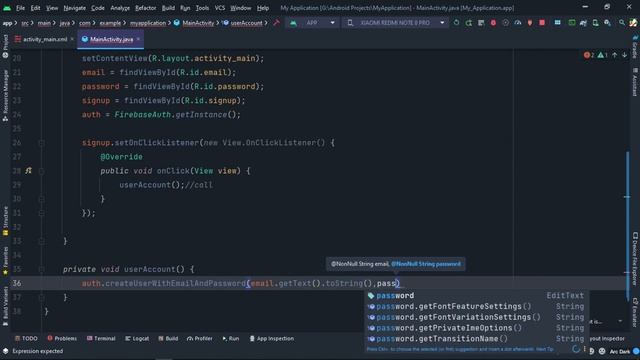
Task: Open the Tools menu
Action: pos(202,8)
